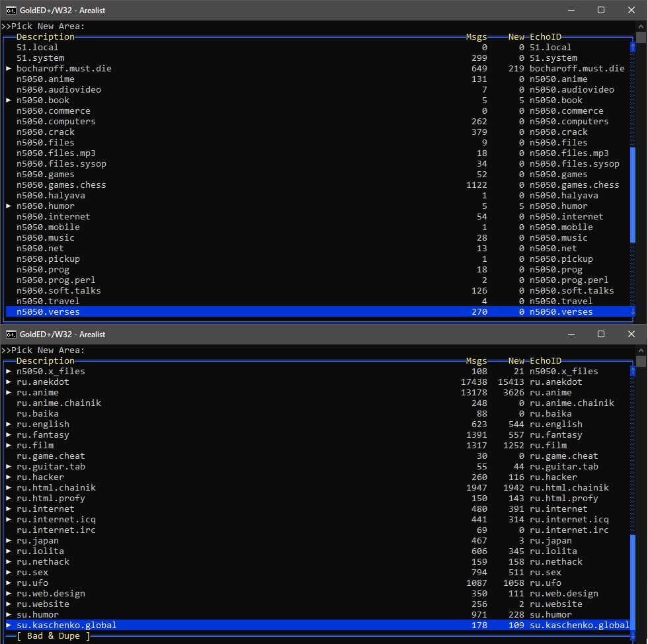Click the marker arrow beside ru.fantasy

point(8,435)
